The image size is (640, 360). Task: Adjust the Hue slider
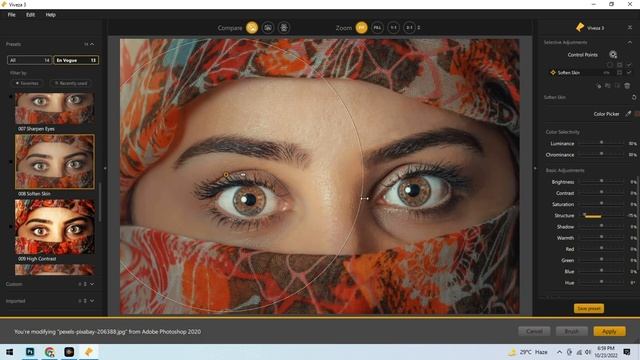(x=601, y=282)
